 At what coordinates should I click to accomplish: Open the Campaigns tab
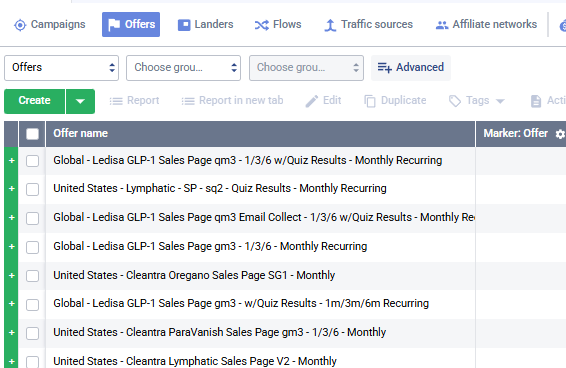[x=49, y=25]
